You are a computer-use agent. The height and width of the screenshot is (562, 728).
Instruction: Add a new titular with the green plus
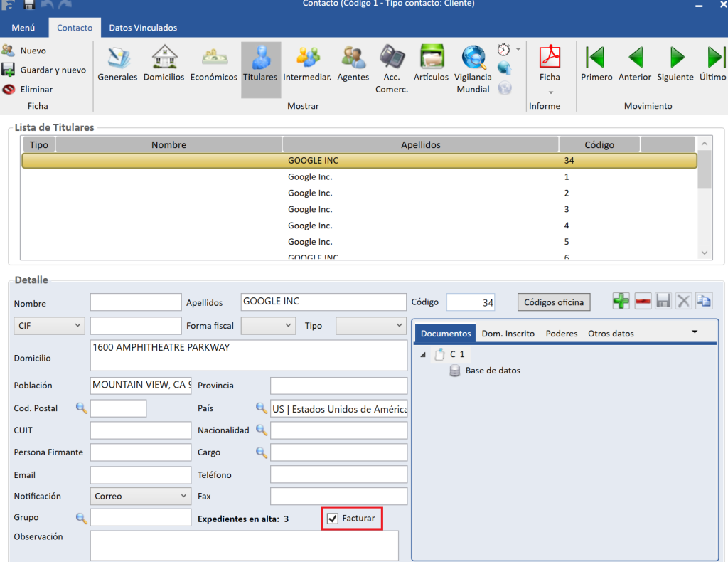coord(621,302)
